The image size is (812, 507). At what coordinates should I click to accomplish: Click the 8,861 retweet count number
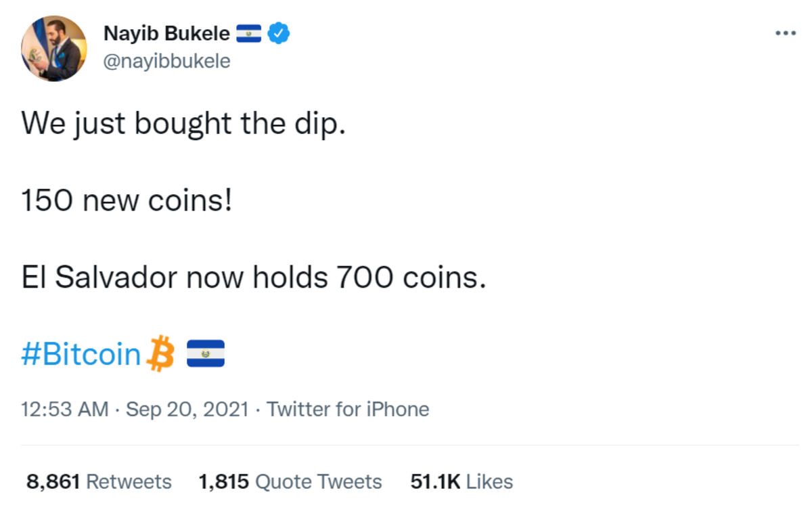coord(53,482)
